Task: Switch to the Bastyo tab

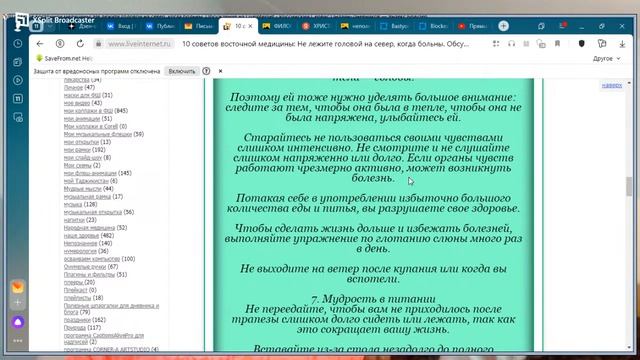Action: coord(394,26)
